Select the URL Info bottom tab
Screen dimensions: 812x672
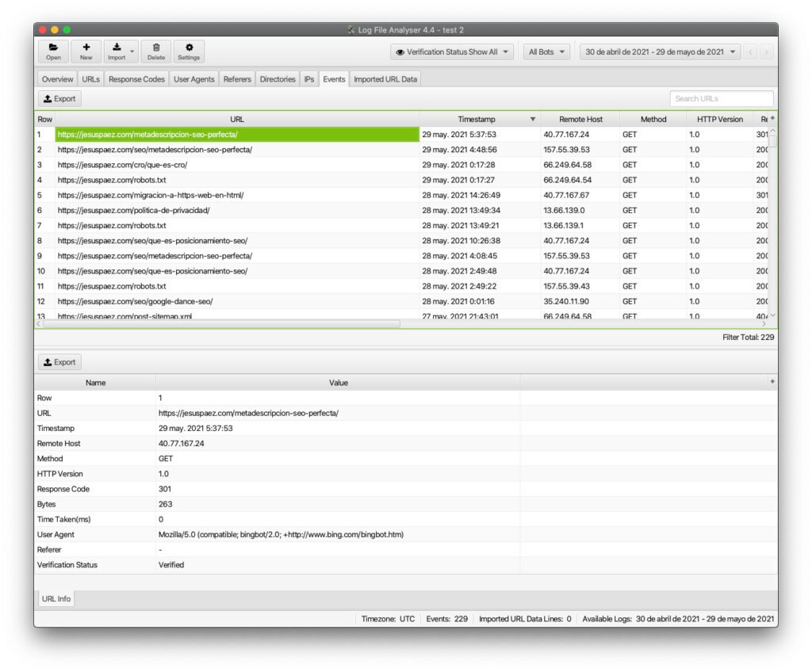tap(56, 598)
